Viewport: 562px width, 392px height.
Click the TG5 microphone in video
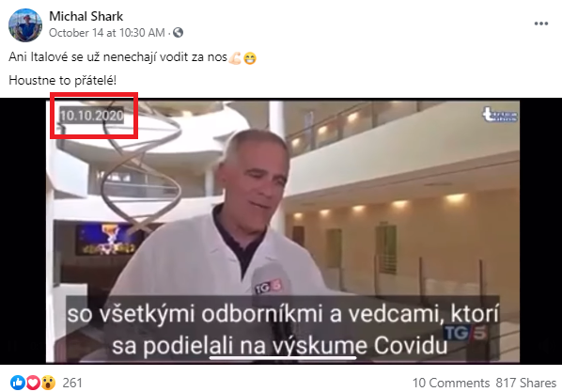click(270, 285)
